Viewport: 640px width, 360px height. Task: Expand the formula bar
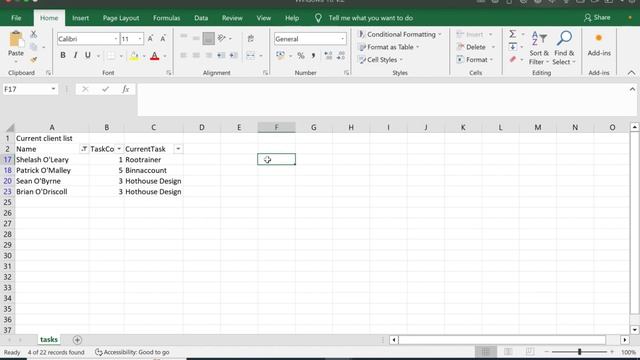(632, 89)
